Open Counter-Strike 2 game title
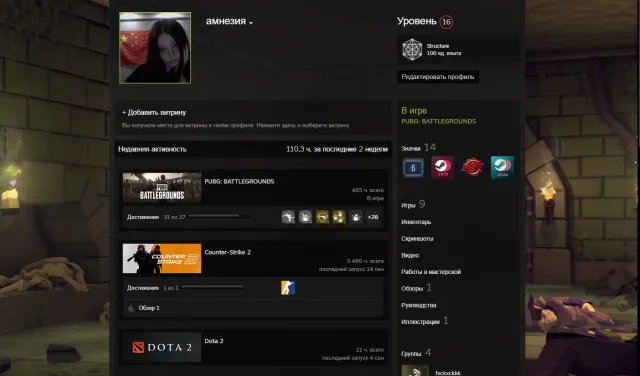640x376 pixels. click(227, 252)
